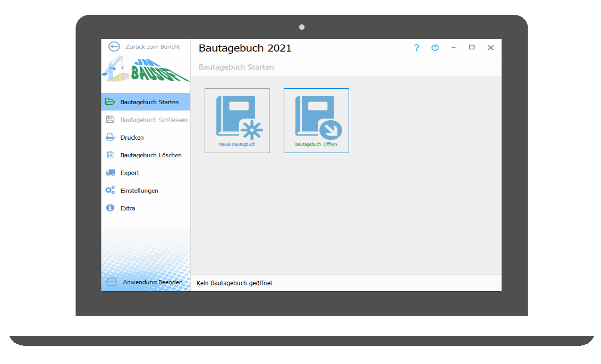Click the printer icon in the sidebar
This screenshot has height=364, width=601.
tap(110, 138)
